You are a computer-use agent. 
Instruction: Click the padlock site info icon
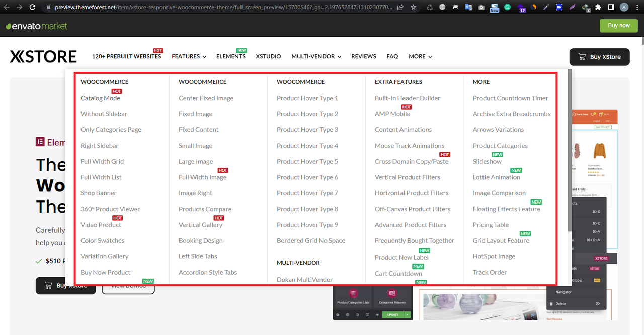click(x=48, y=8)
